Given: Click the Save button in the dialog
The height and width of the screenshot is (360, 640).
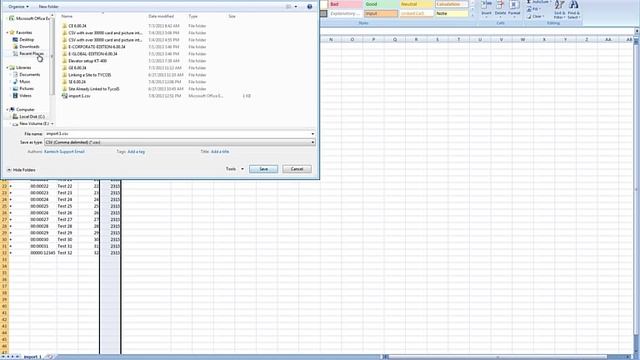Looking at the screenshot, I should pos(263,169).
